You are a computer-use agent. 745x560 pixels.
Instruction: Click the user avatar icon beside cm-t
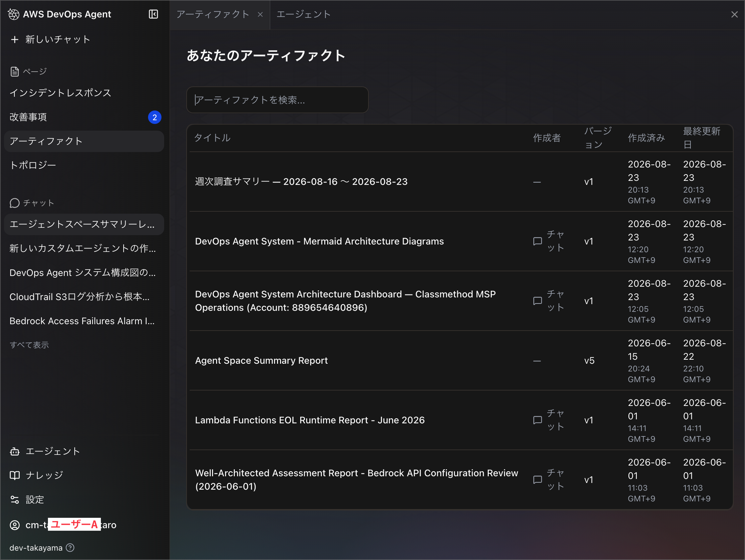click(x=14, y=525)
